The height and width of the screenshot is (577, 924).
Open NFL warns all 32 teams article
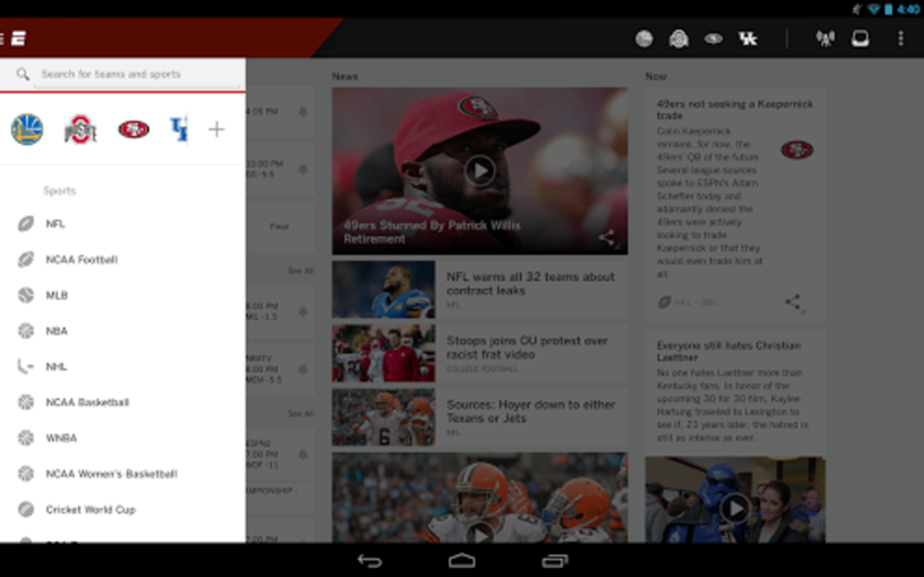click(x=479, y=289)
